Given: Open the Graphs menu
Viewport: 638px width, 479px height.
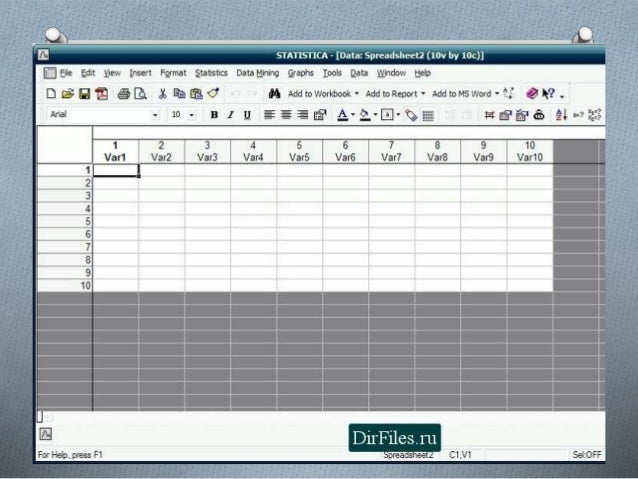Looking at the screenshot, I should pyautogui.click(x=301, y=73).
